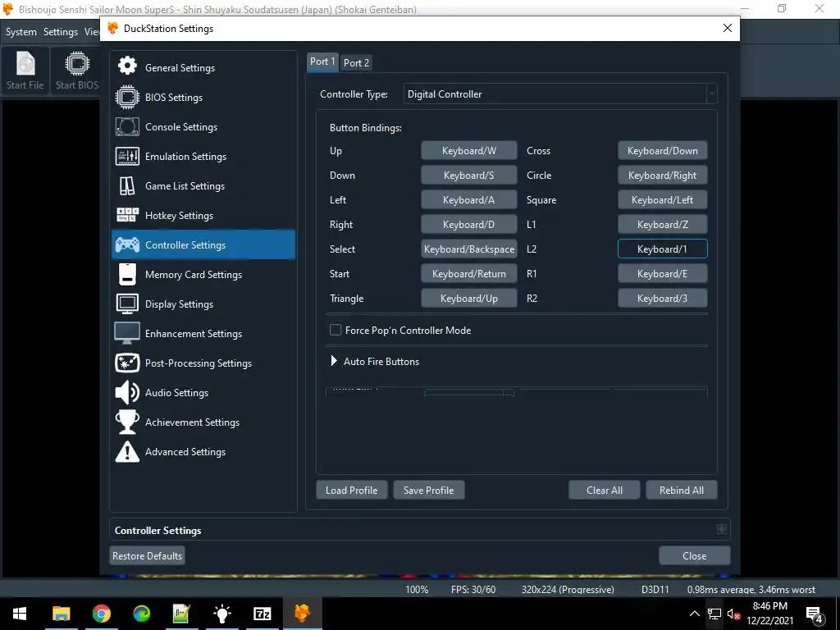Open General Settings gear icon
Viewport: 840px width, 630px height.
127,66
